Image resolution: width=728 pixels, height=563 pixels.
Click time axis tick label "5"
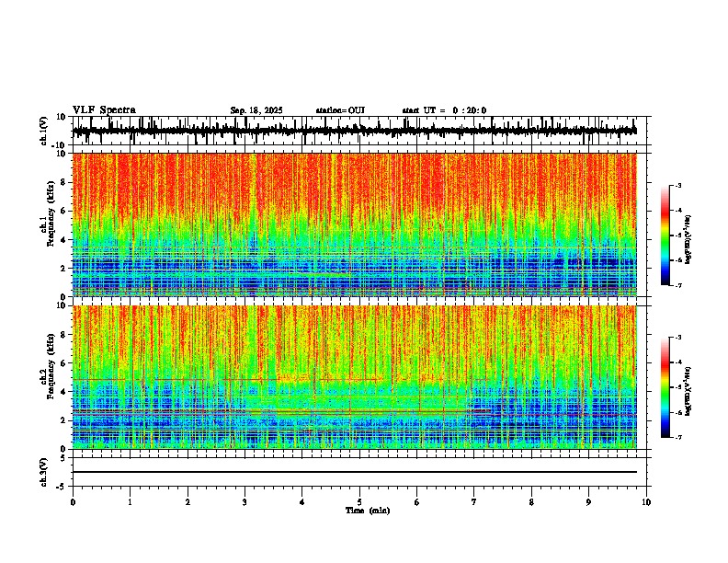click(x=359, y=502)
